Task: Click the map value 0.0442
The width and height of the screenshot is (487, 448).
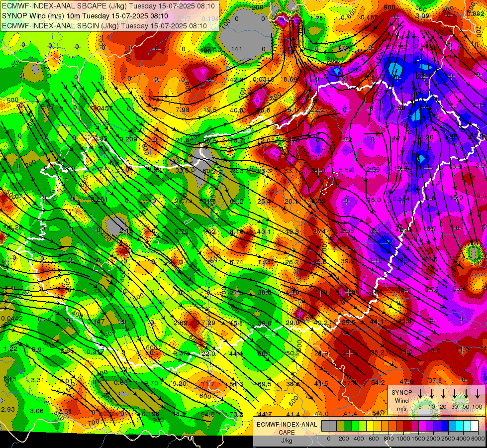Action: (x=12, y=319)
